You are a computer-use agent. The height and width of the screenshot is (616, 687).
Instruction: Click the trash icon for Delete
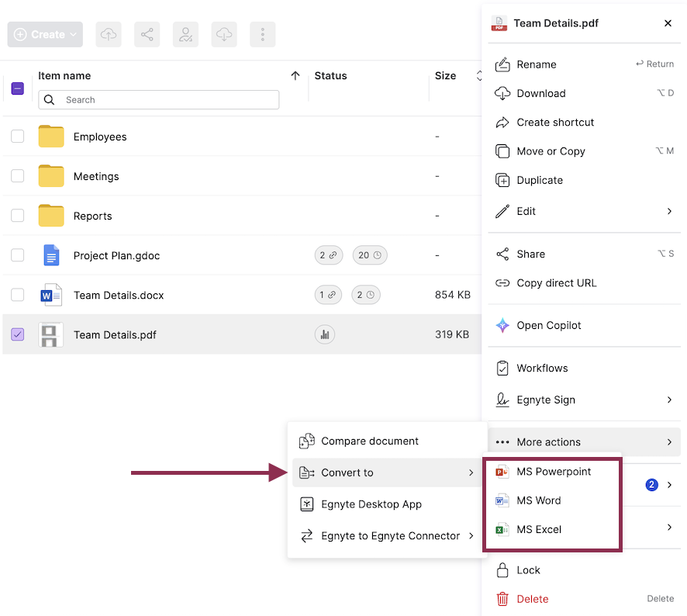click(502, 599)
